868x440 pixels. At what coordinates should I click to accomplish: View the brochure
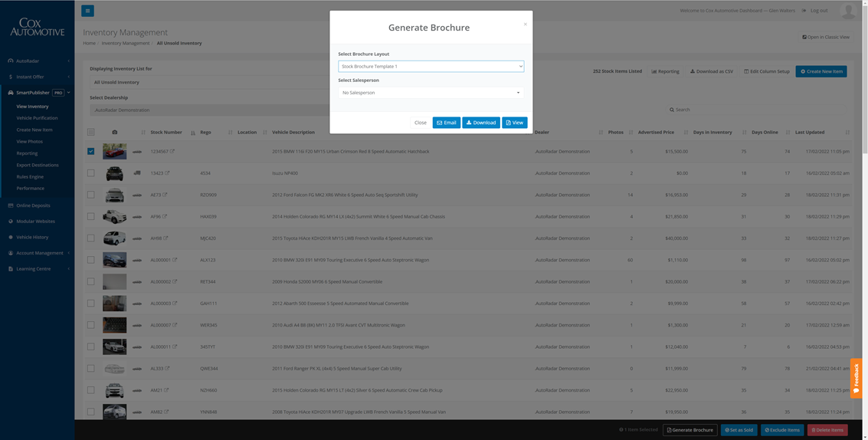click(x=514, y=123)
